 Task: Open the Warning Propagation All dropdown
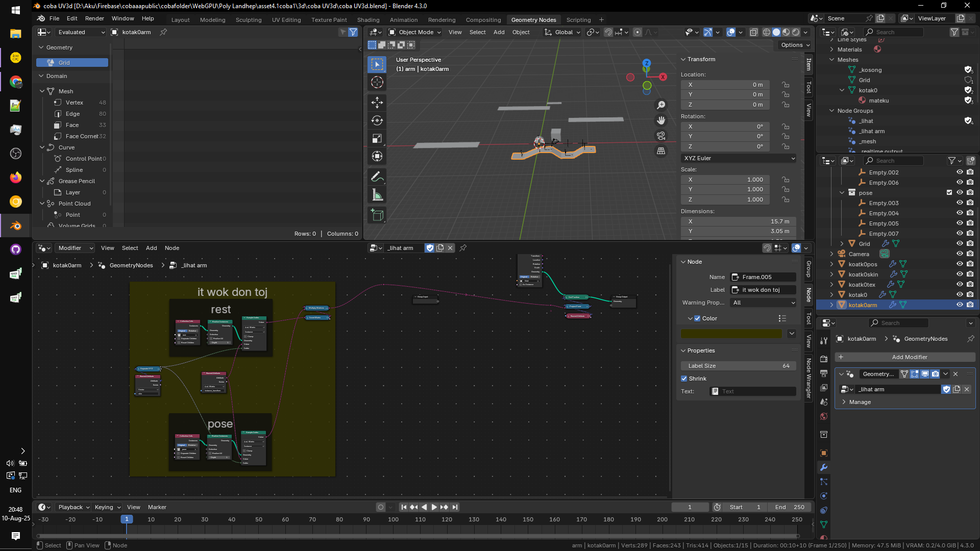tap(763, 303)
